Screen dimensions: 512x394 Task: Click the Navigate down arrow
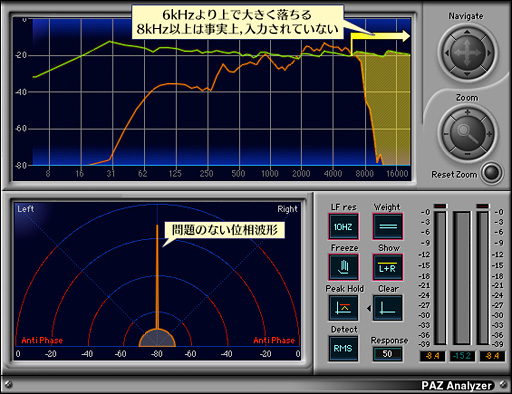click(x=467, y=74)
